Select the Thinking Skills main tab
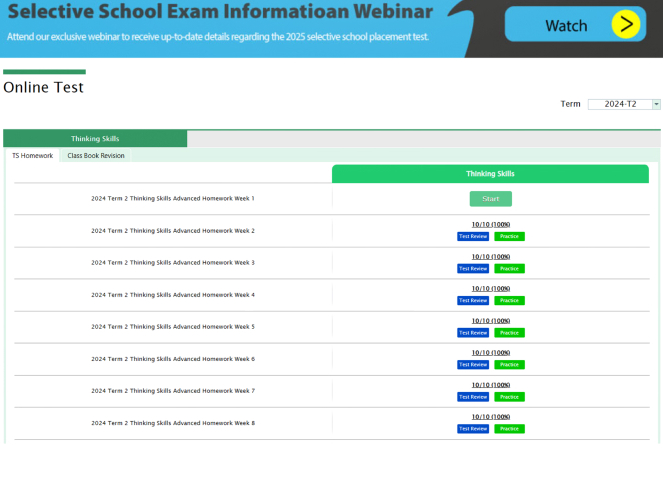663x498 pixels. pyautogui.click(x=95, y=139)
